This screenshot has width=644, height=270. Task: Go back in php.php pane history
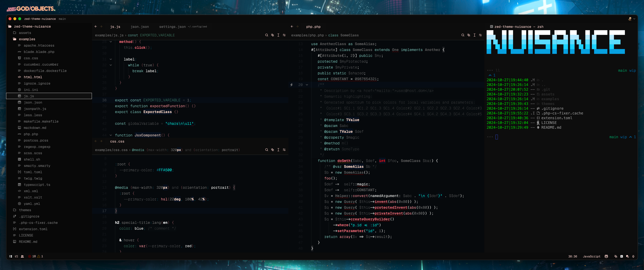[292, 26]
